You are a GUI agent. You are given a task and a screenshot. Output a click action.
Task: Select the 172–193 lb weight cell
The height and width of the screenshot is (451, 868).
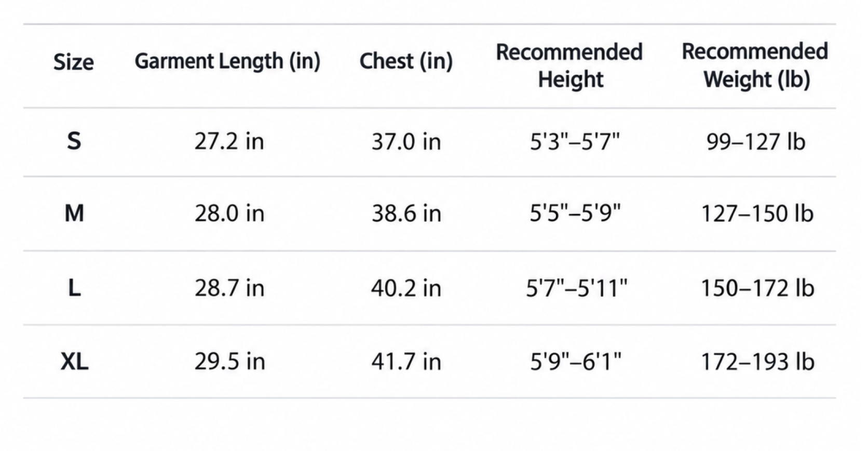coord(757,362)
